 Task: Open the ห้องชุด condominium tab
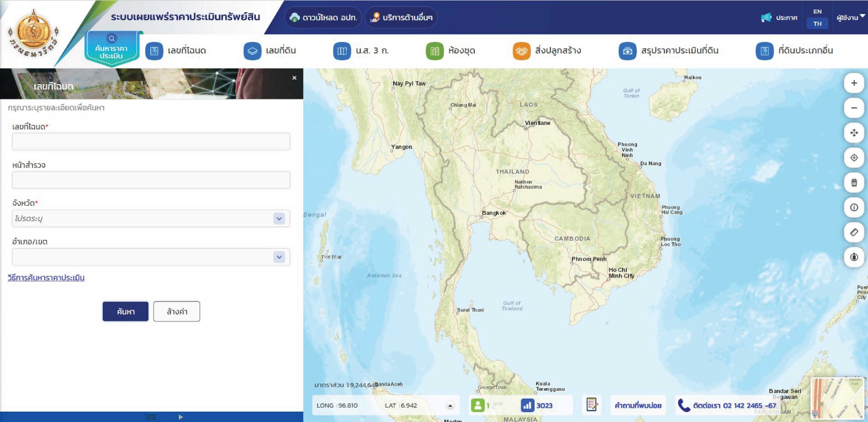point(451,51)
